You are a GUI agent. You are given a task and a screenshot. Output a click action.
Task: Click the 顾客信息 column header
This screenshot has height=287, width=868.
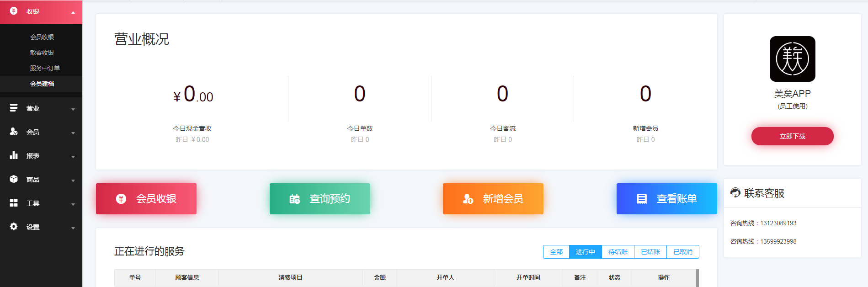[x=187, y=277]
